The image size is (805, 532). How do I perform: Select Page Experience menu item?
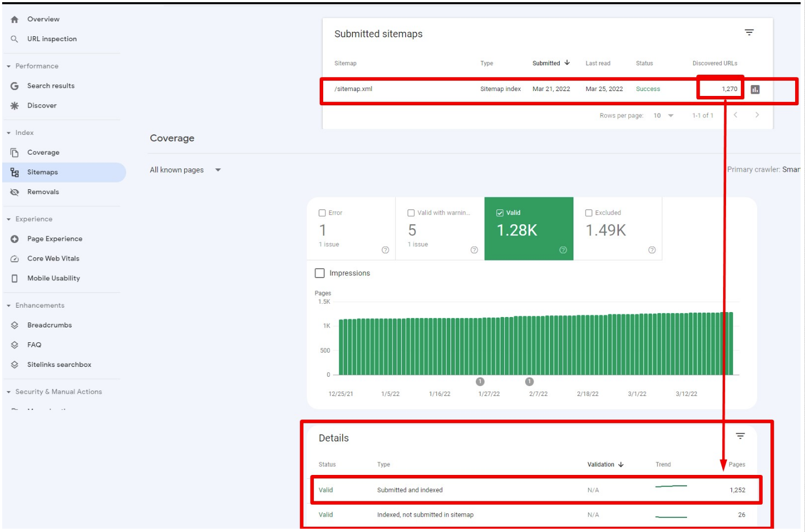click(54, 239)
